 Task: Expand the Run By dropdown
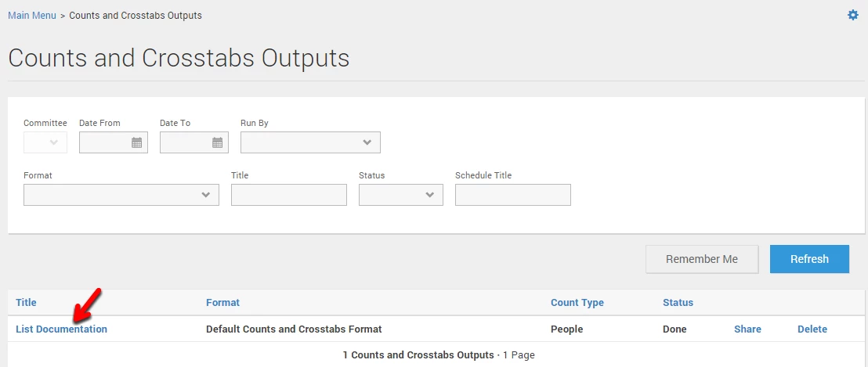pos(310,142)
